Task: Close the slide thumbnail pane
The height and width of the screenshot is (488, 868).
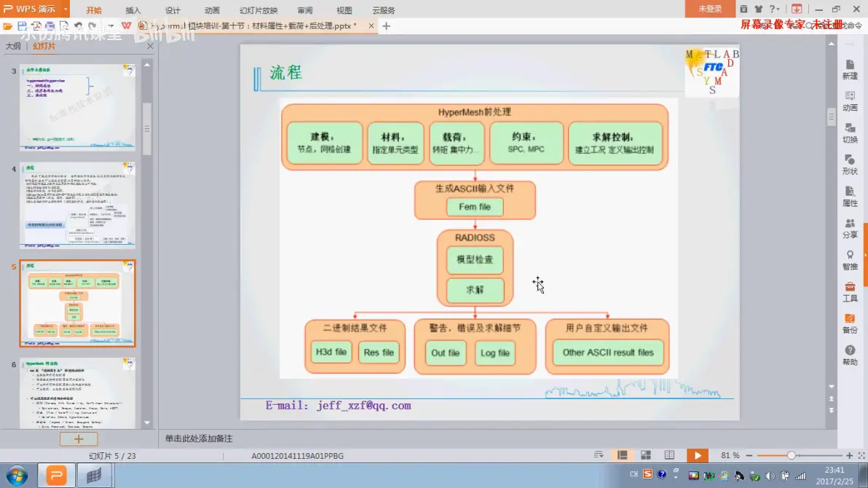Action: pyautogui.click(x=150, y=46)
